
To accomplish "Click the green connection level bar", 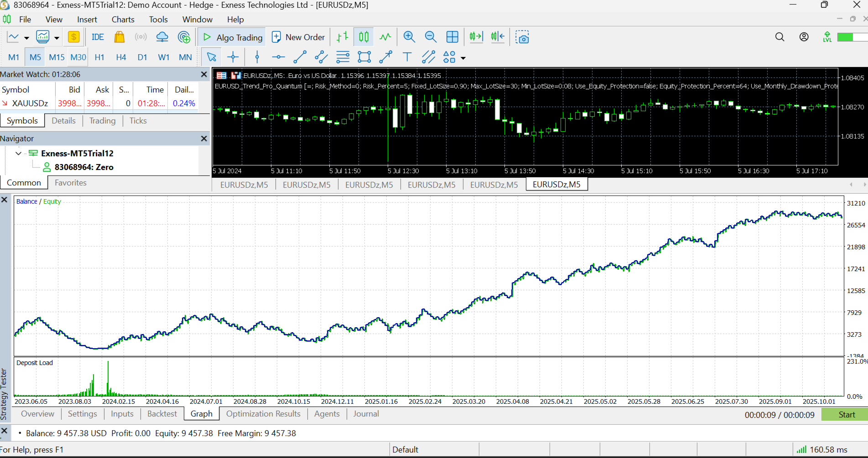I will click(845, 37).
